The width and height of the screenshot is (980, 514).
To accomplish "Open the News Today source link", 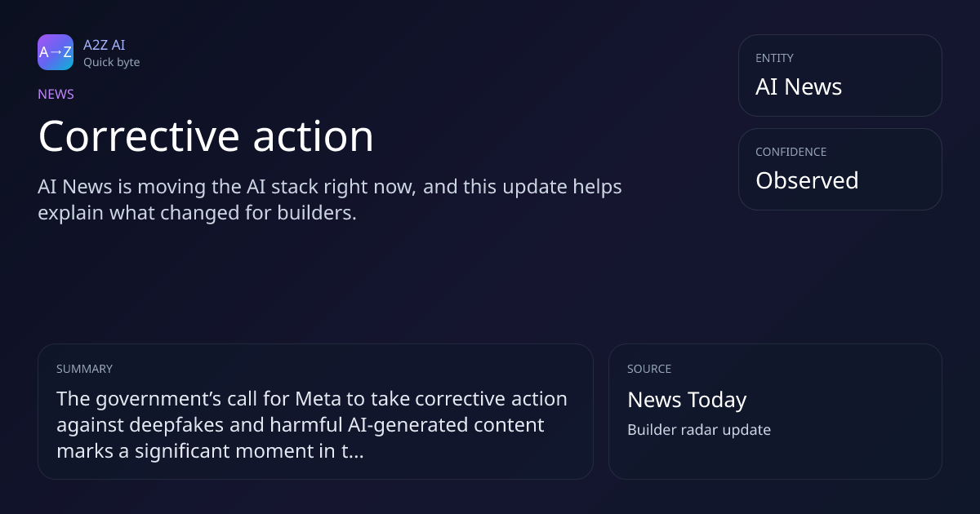I will coord(687,400).
